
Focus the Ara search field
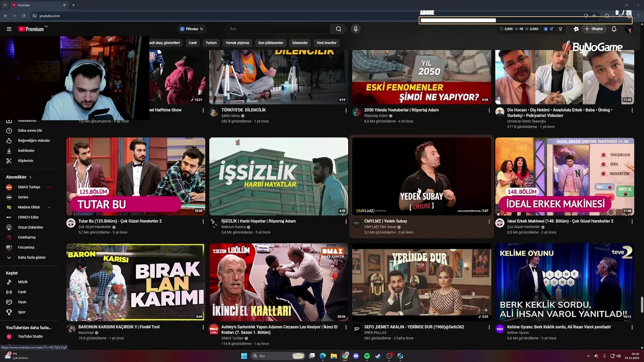click(278, 29)
